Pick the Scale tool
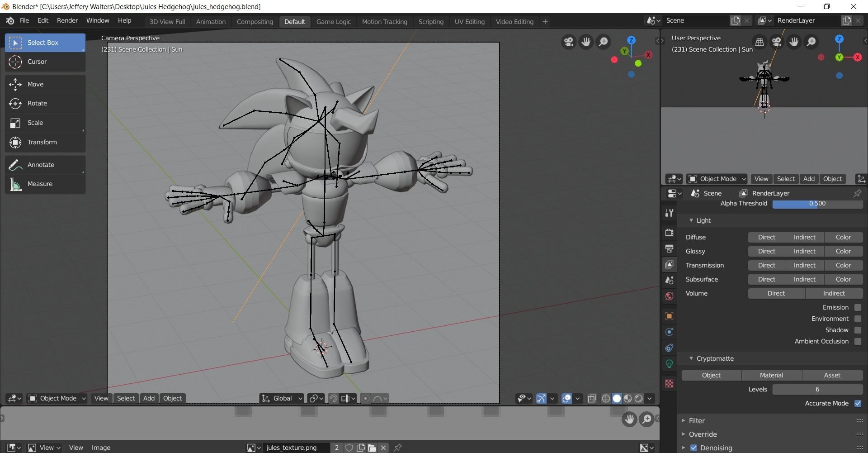Image resolution: width=868 pixels, height=453 pixels. pyautogui.click(x=45, y=123)
